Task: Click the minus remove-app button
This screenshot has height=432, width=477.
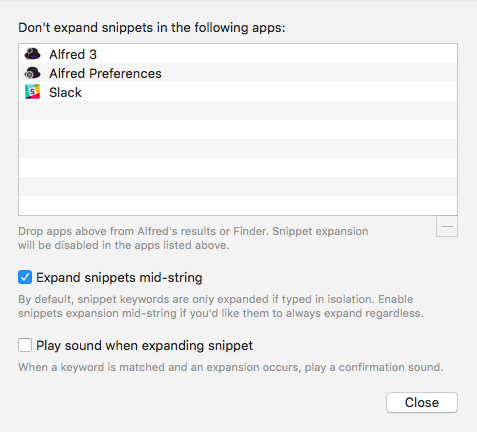Action: [x=447, y=227]
